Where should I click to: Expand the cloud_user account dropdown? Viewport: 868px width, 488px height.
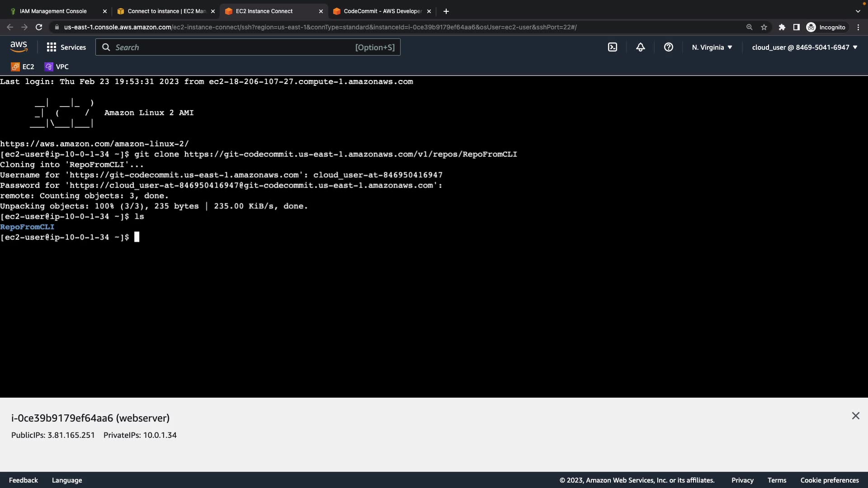804,47
